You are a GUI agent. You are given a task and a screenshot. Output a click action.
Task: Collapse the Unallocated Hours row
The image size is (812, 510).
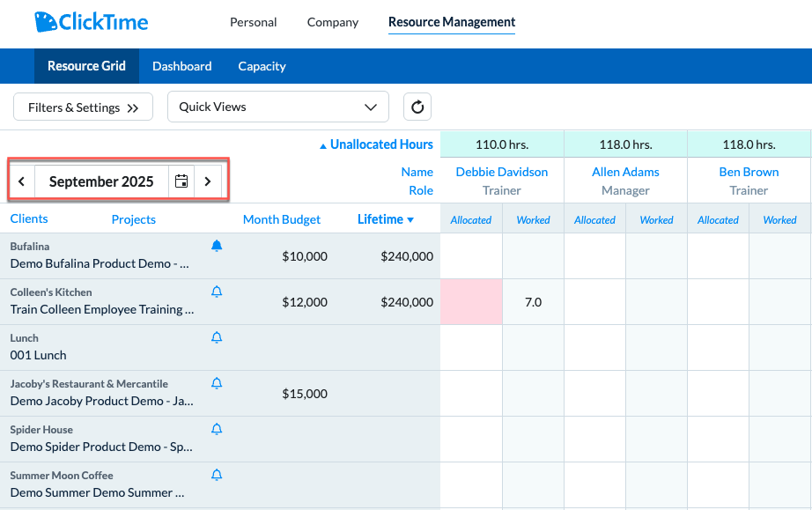click(x=376, y=144)
